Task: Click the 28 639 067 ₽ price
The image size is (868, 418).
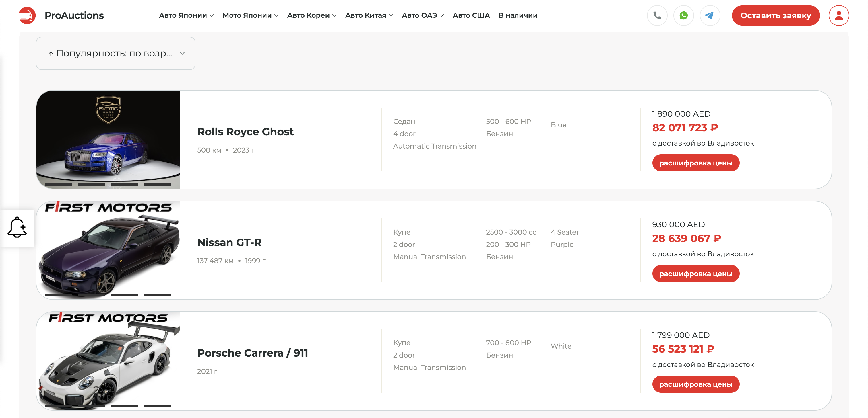Action: coord(686,239)
